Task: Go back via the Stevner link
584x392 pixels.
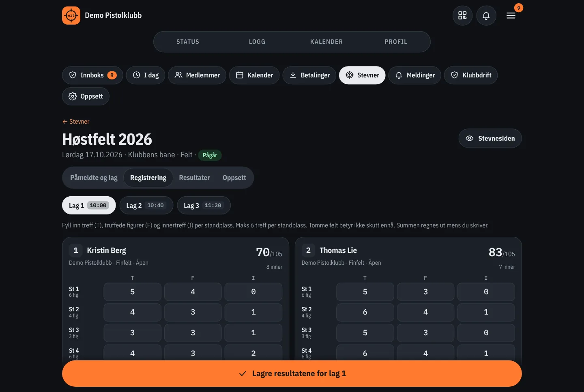Action: (x=76, y=122)
